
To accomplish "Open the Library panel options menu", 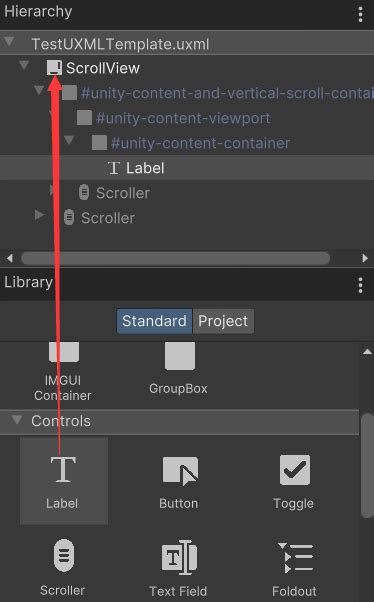I will coord(360,285).
